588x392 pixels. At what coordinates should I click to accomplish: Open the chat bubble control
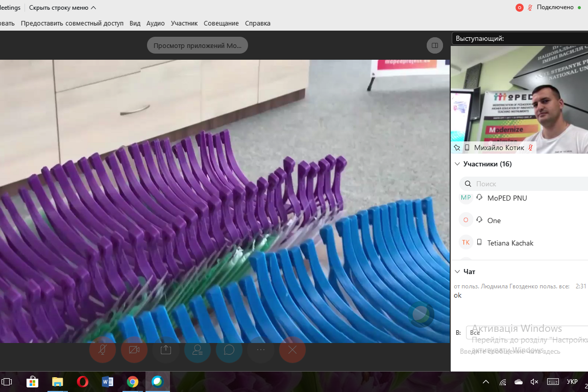point(229,350)
